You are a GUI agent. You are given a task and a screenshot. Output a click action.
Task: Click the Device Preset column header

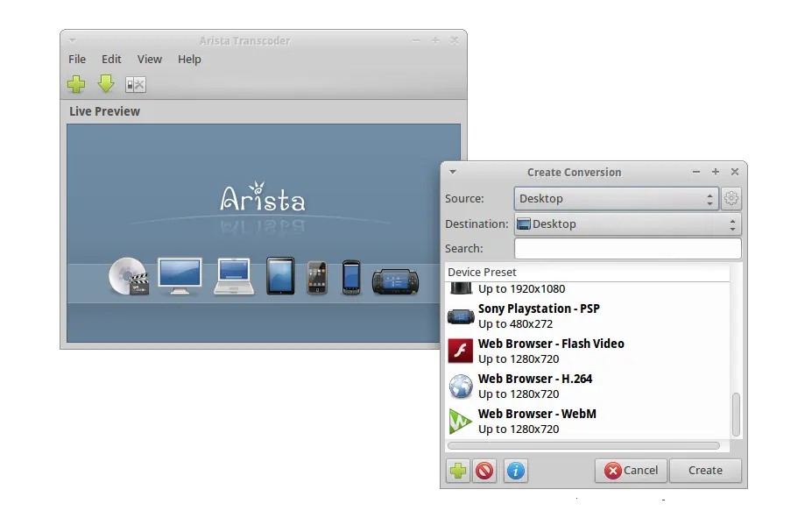[587, 272]
